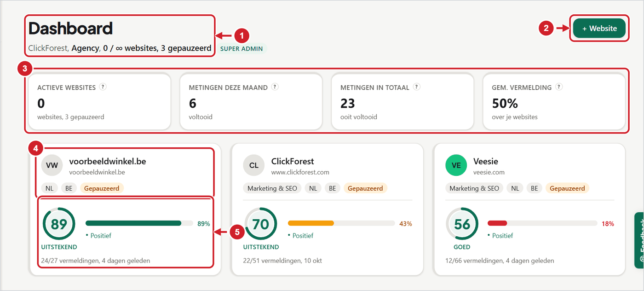Click the green 89% progress bar
644x291 pixels.
139,223
